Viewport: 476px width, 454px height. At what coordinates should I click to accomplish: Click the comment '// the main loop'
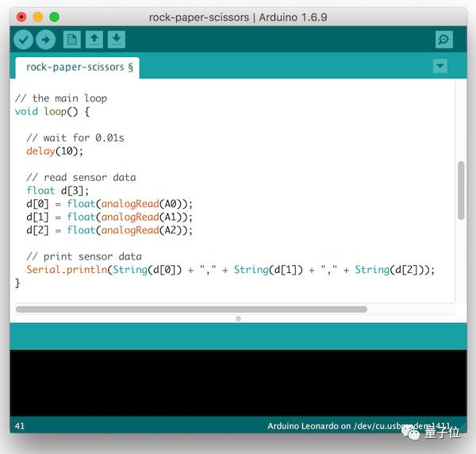(x=61, y=98)
